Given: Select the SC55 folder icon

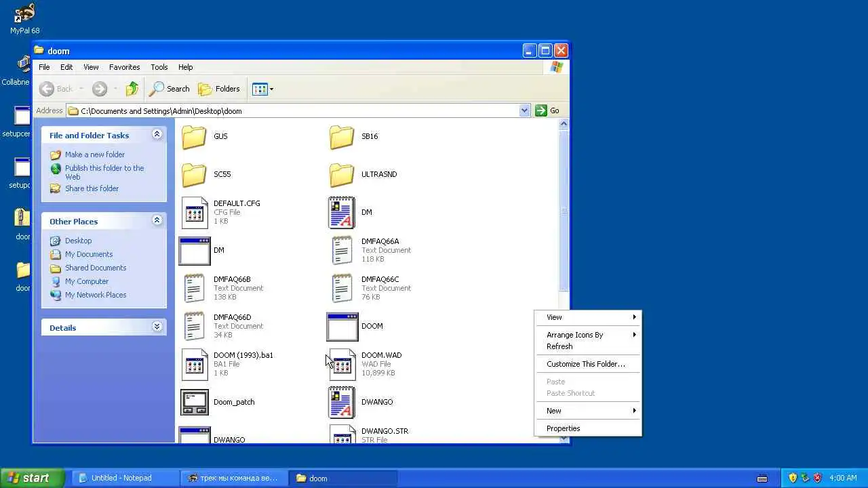Looking at the screenshot, I should tap(194, 174).
